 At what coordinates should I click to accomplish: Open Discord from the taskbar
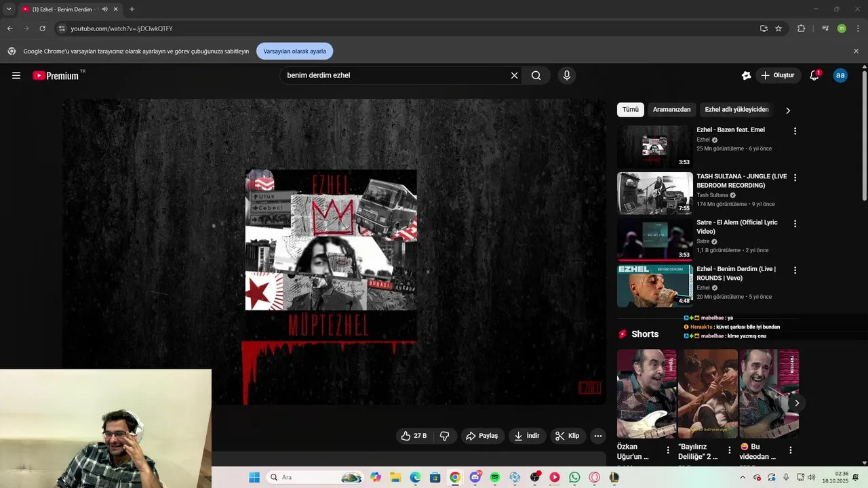point(475,477)
